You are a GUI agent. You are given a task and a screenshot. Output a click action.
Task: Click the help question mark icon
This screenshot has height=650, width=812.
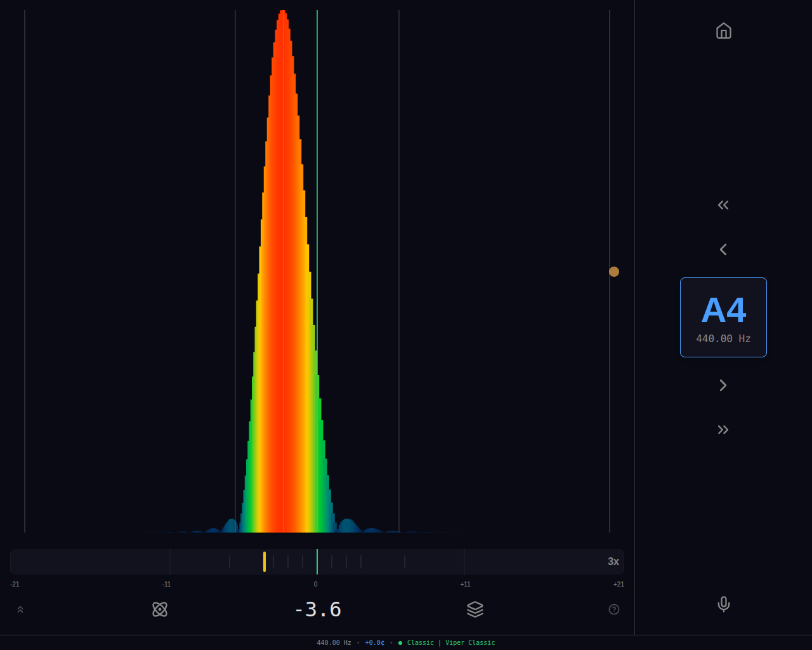613,609
